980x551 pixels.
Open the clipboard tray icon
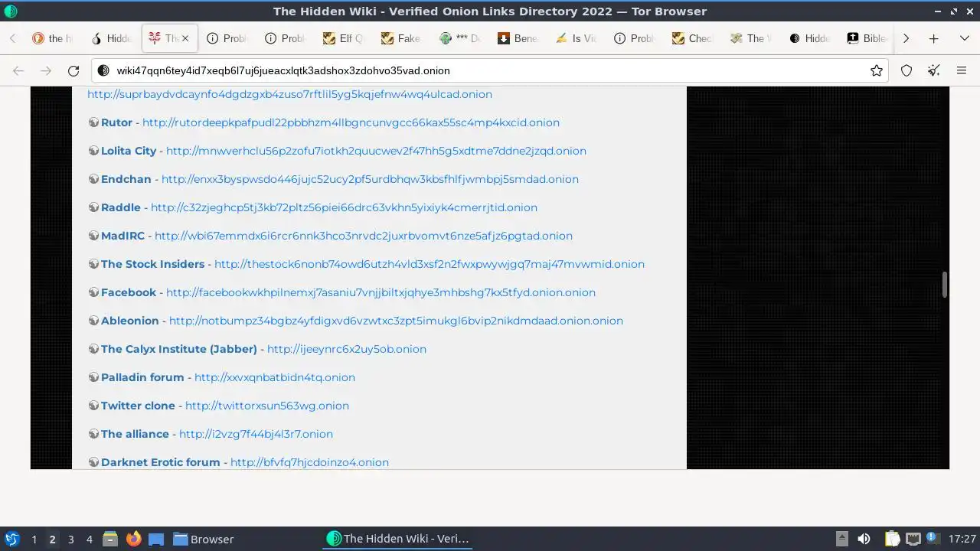pos(892,539)
